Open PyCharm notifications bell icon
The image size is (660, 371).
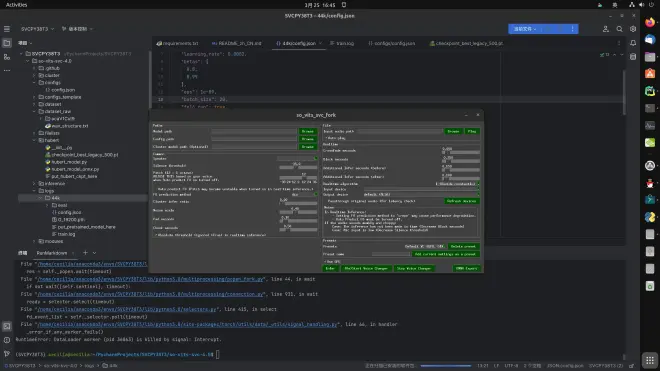coord(633,43)
